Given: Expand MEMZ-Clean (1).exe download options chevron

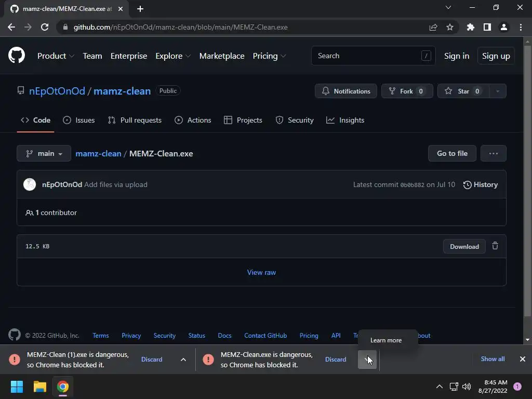Looking at the screenshot, I should coord(183,360).
